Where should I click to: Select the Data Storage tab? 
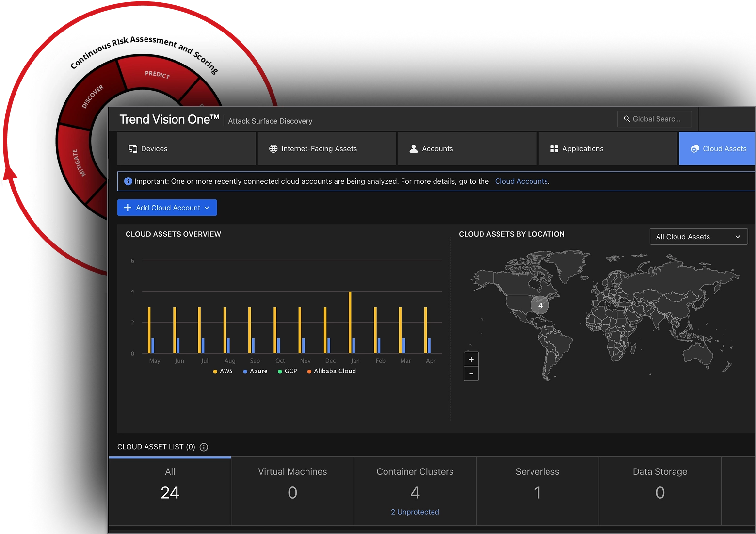[660, 491]
